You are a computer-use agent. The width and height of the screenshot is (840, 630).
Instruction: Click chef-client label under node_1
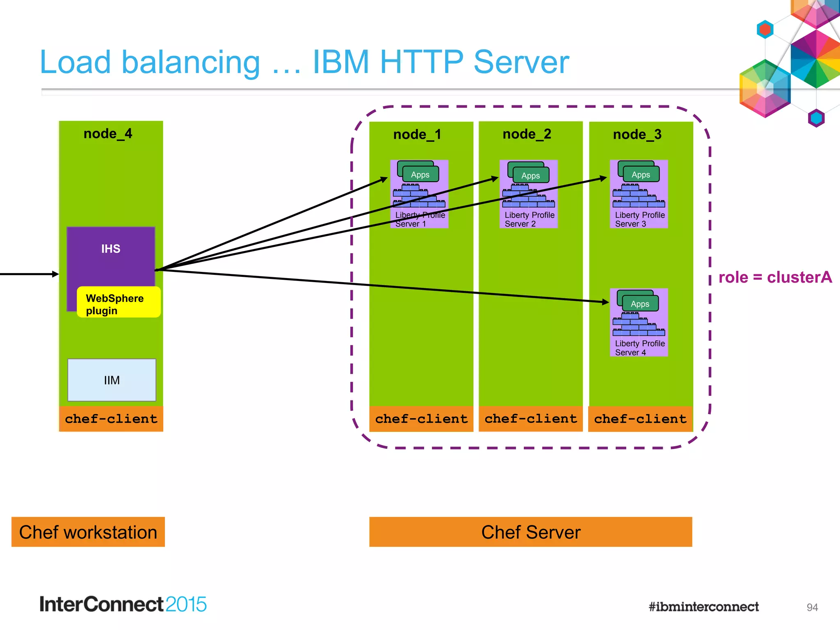tap(421, 419)
